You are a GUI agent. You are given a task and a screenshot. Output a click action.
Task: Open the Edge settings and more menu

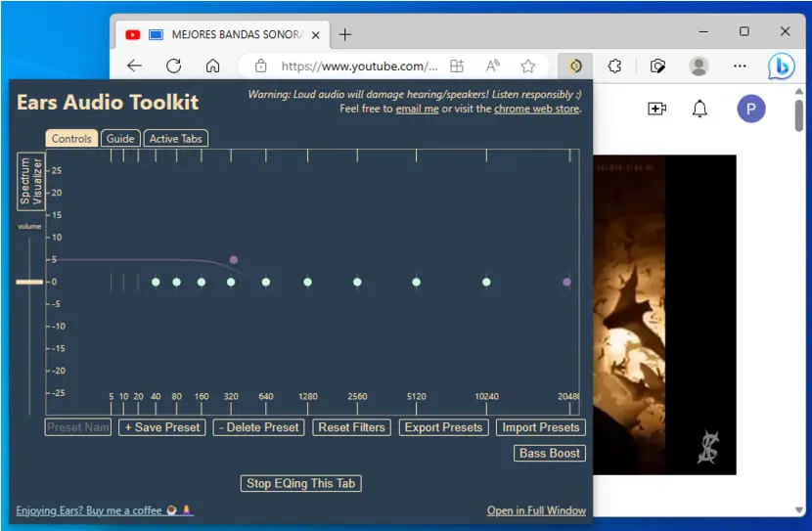pyautogui.click(x=740, y=66)
